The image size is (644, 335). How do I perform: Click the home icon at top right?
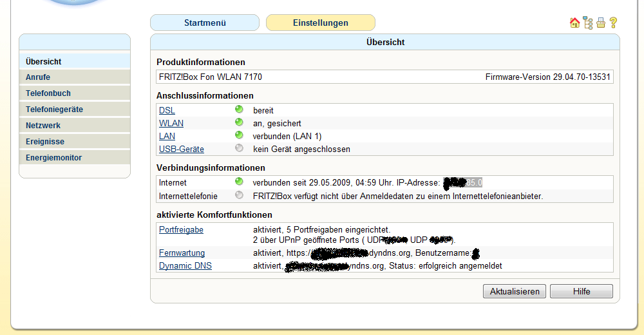pyautogui.click(x=574, y=23)
